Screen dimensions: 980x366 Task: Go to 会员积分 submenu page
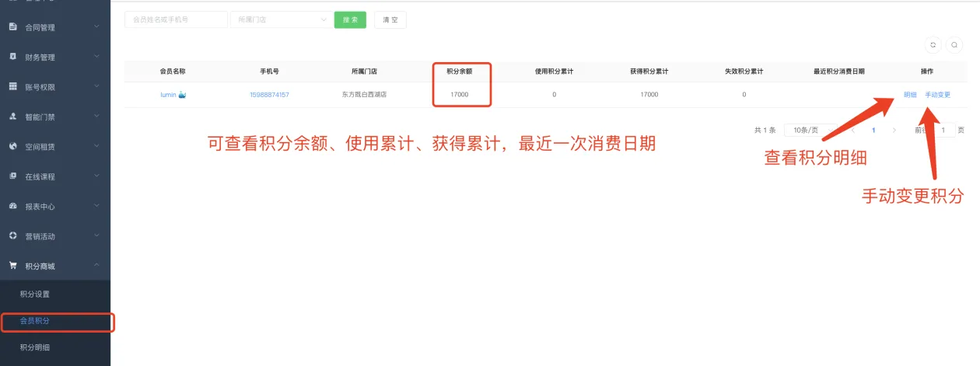tap(35, 321)
